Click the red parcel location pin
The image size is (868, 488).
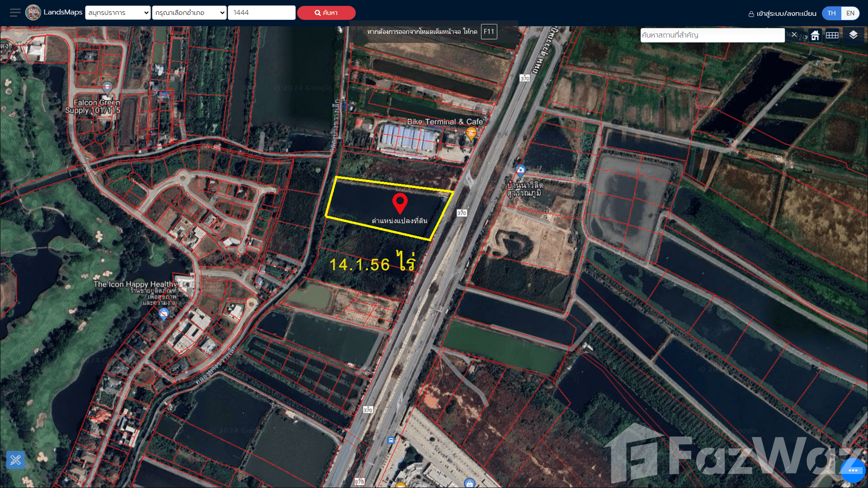(x=400, y=203)
